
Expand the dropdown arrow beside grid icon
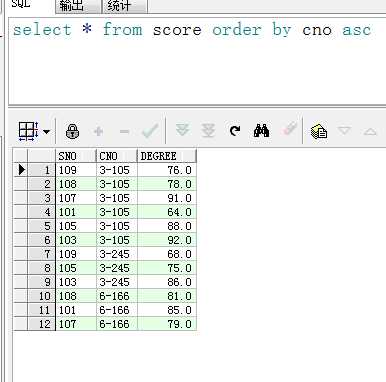point(47,132)
